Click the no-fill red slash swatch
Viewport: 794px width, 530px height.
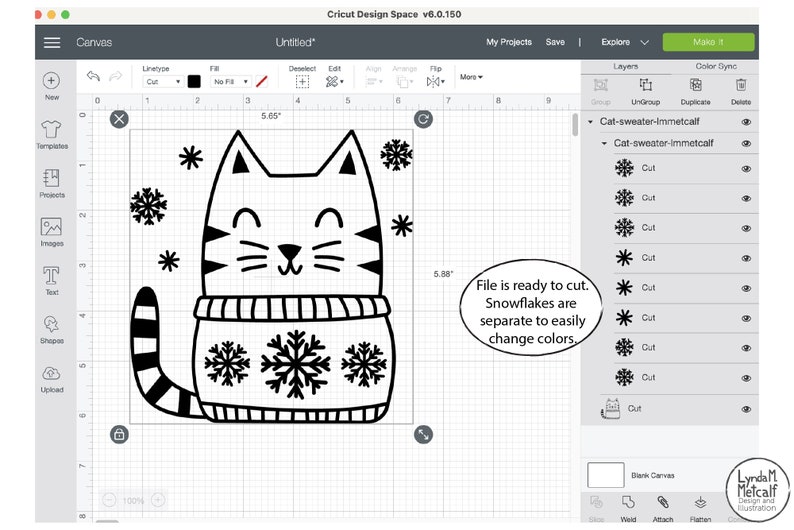[x=262, y=81]
